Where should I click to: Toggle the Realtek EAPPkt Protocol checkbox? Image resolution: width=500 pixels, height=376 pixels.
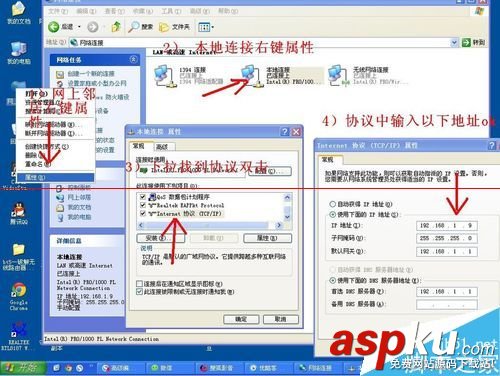click(x=143, y=205)
